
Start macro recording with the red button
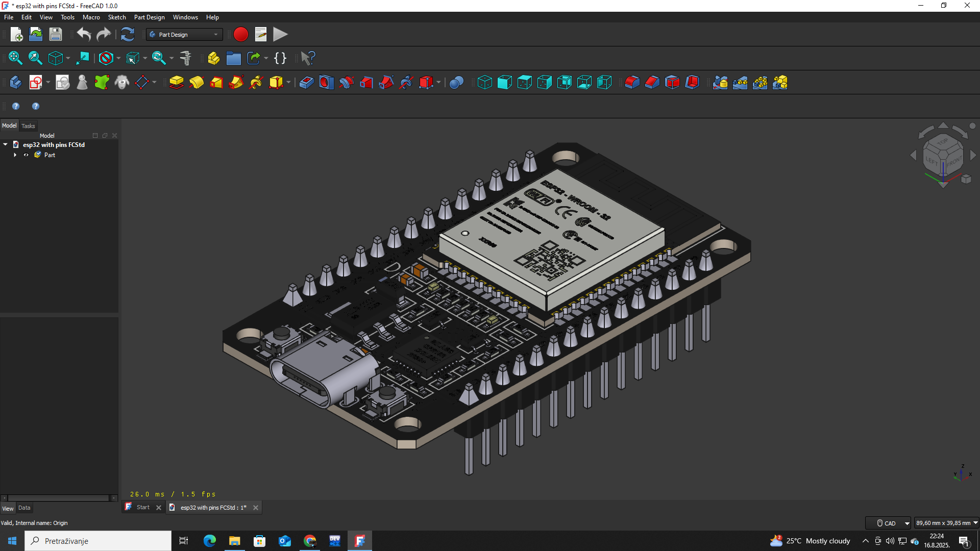tap(240, 35)
